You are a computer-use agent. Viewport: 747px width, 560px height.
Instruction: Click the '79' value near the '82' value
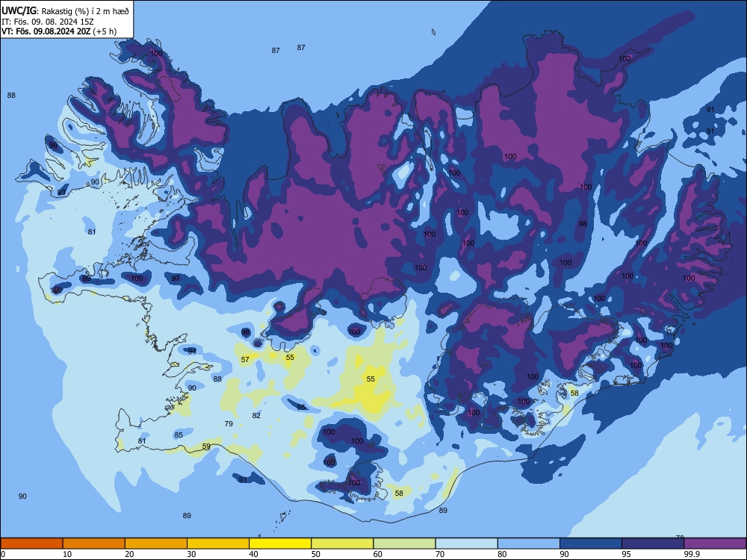point(229,423)
